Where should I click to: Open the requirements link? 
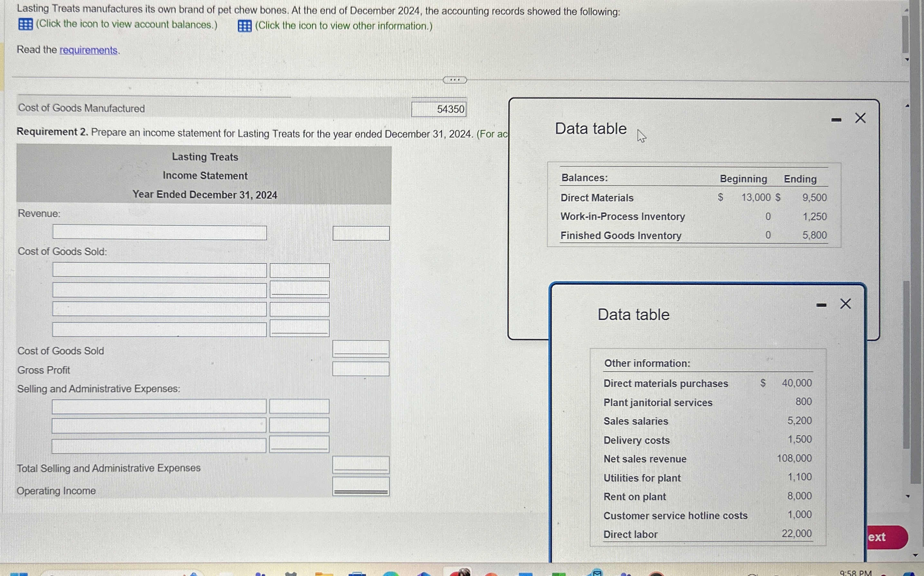89,50
